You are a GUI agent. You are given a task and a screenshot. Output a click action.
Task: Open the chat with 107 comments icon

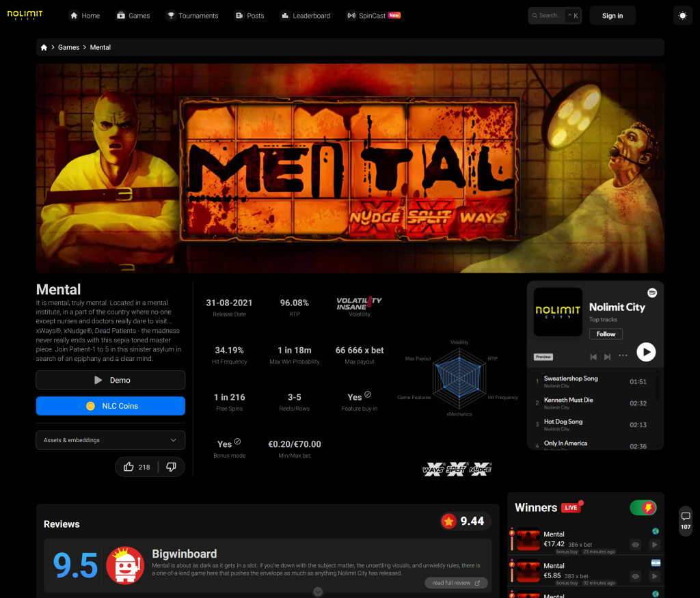pos(685,520)
